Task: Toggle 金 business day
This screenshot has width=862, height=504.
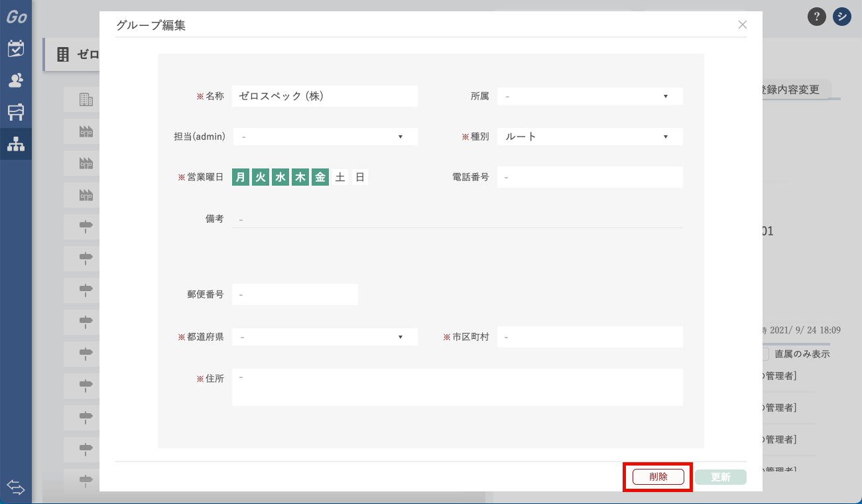Action: coord(320,177)
